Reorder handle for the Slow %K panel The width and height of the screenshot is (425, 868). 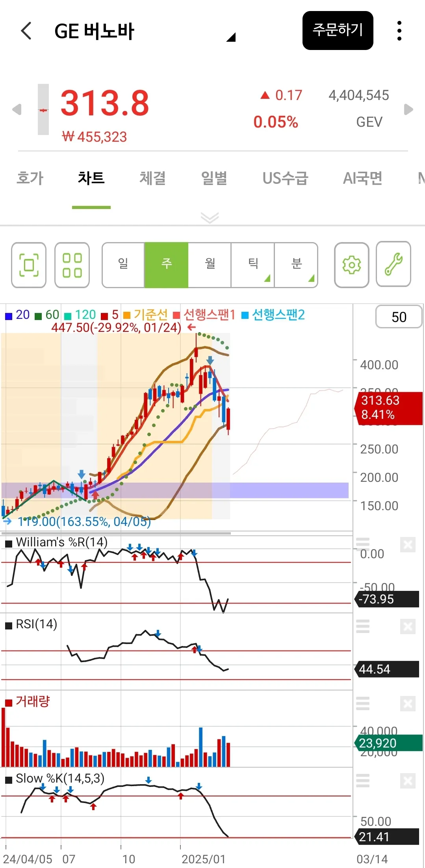pos(363,780)
